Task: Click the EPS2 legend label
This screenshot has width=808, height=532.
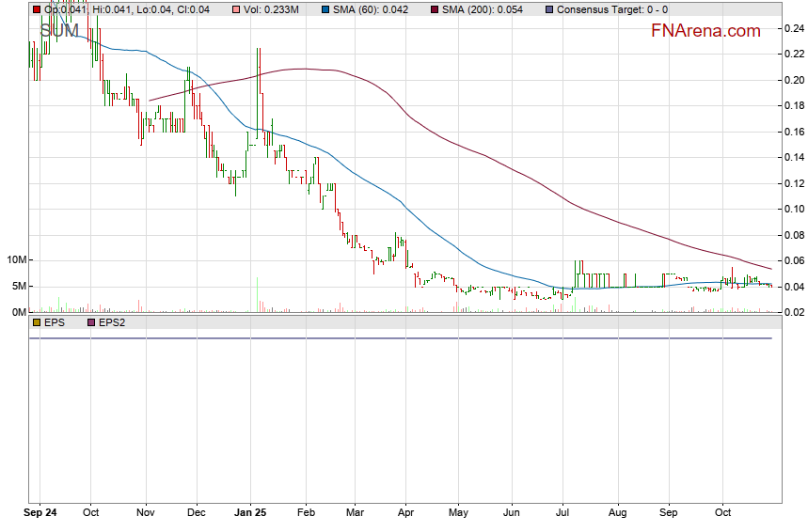Action: click(113, 322)
